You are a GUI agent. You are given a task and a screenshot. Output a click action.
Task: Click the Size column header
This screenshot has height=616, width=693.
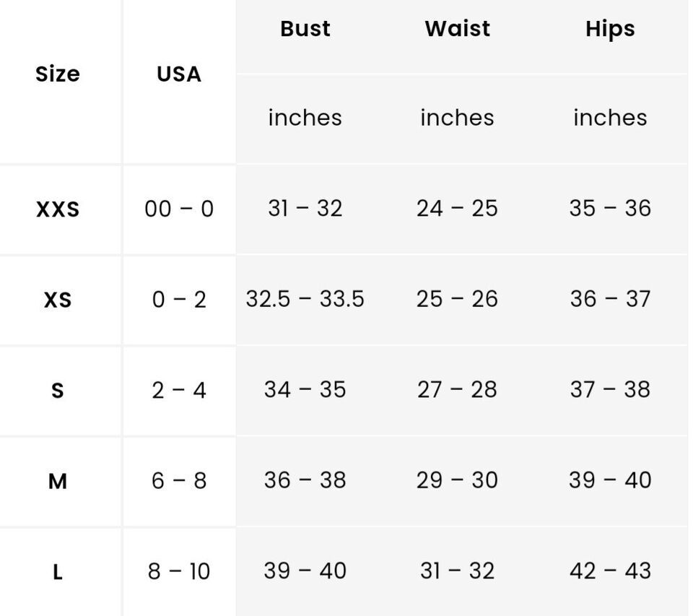(x=58, y=74)
